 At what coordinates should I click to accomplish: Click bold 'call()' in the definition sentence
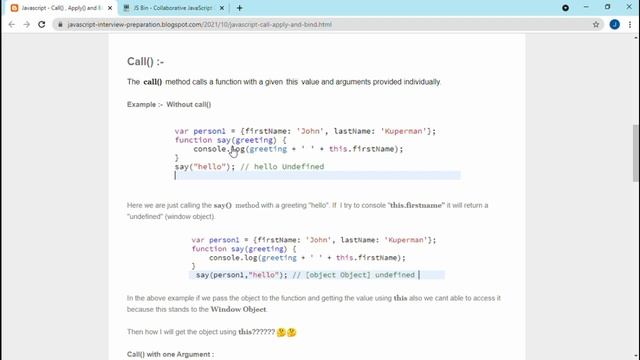153,82
